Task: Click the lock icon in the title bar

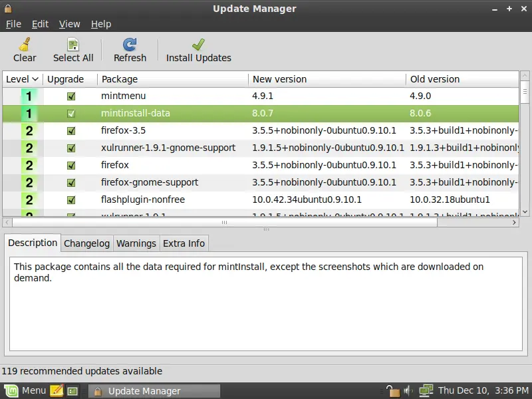Action: click(8, 9)
